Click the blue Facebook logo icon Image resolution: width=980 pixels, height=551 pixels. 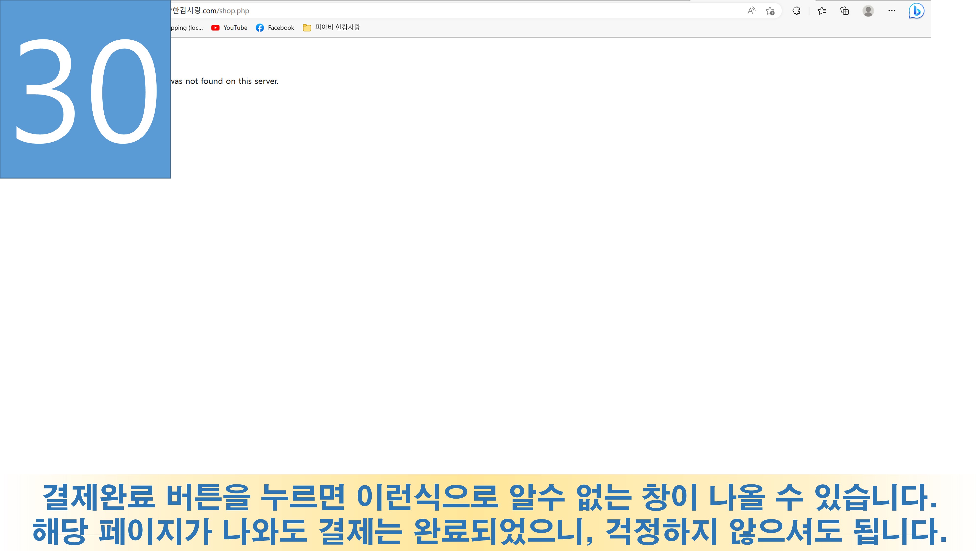tap(260, 28)
